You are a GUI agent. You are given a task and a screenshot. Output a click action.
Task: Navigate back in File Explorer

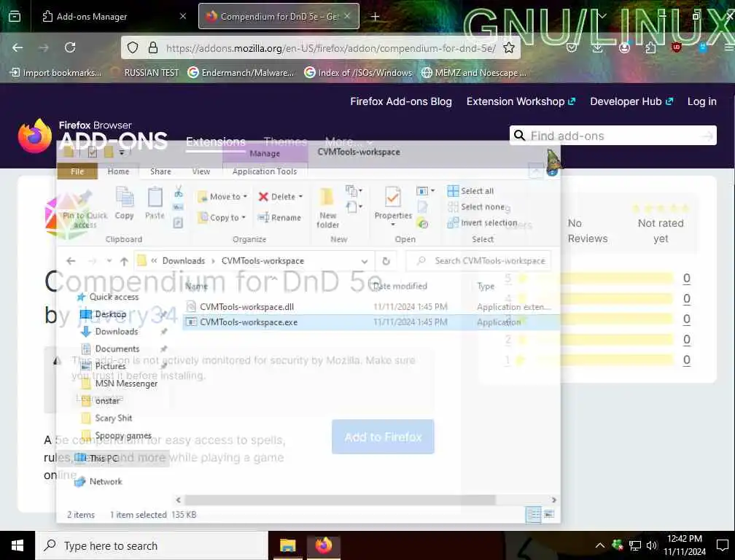(x=71, y=261)
